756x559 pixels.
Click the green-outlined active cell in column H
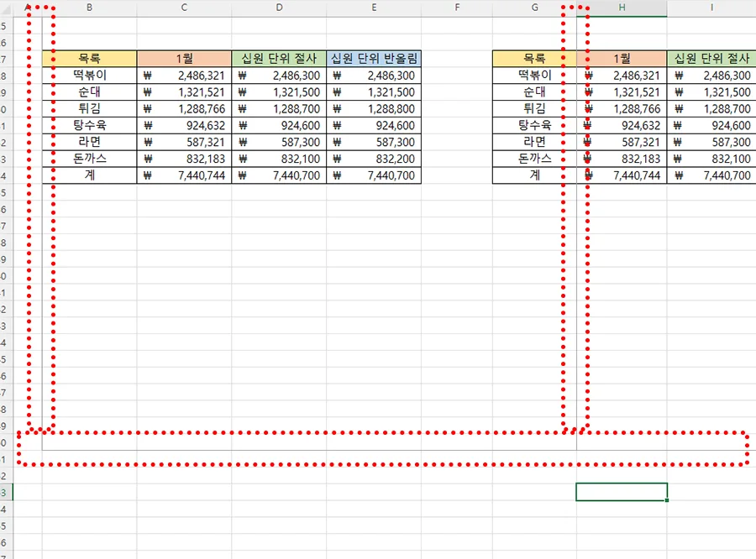pos(622,492)
